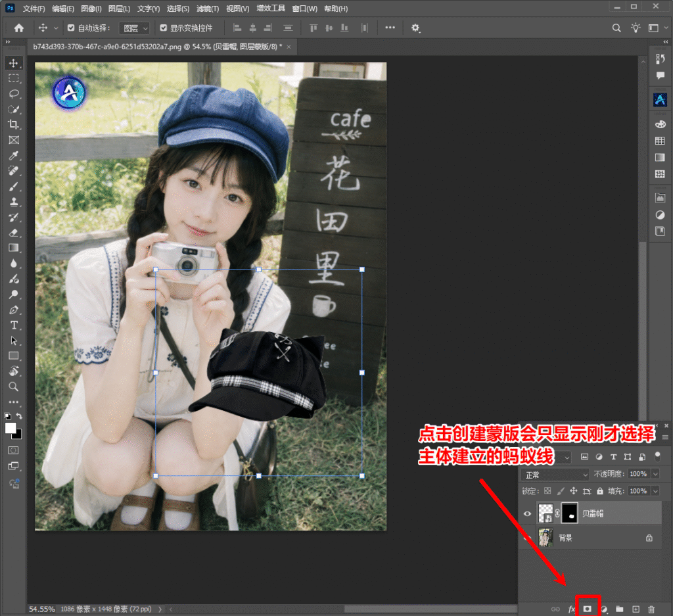Reset to default black and white colors
The height and width of the screenshot is (616, 673).
click(x=7, y=416)
